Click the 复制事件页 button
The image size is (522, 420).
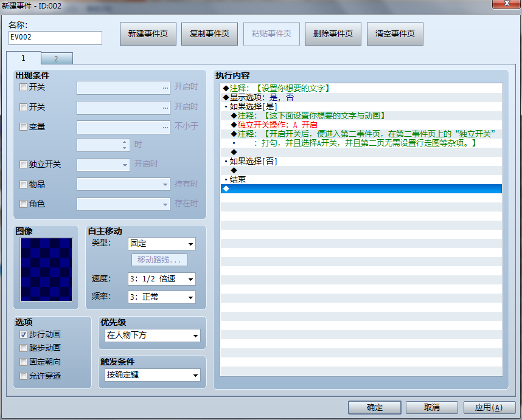coord(209,33)
